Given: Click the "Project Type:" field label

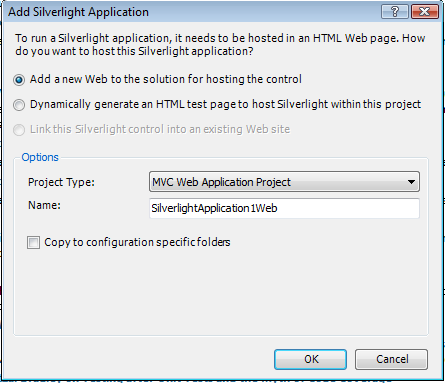Looking at the screenshot, I should 61,182.
